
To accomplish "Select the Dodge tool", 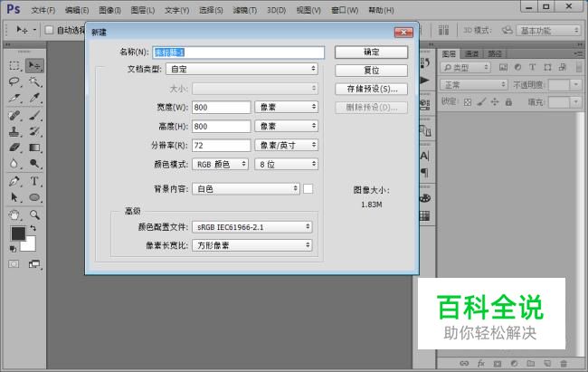I will click(x=34, y=164).
